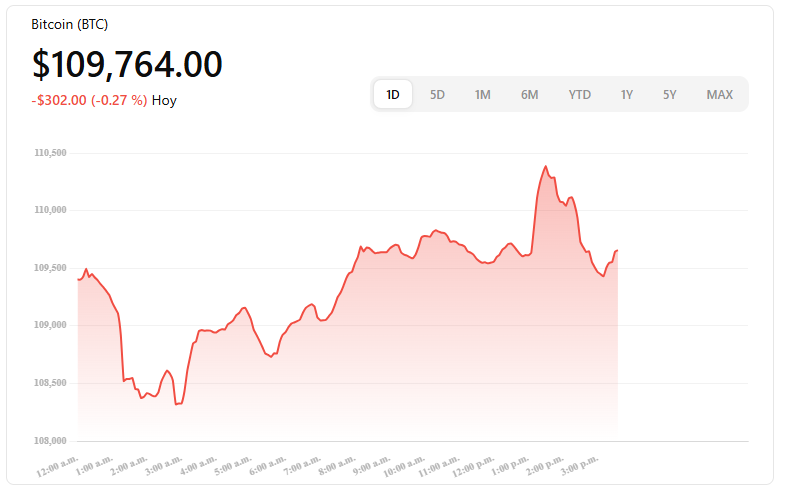
Task: Click the "Hoy" label
Action: [x=164, y=100]
